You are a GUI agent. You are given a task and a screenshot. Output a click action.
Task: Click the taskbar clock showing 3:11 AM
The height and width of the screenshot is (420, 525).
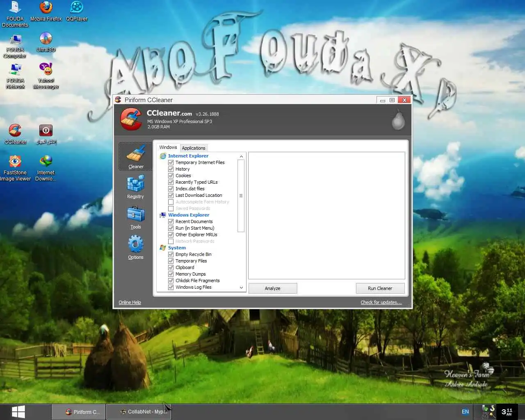[507, 411]
